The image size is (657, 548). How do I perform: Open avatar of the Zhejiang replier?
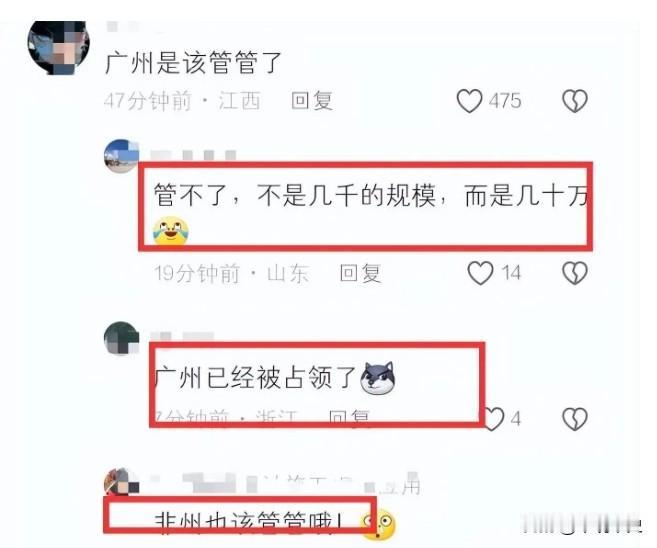122,338
